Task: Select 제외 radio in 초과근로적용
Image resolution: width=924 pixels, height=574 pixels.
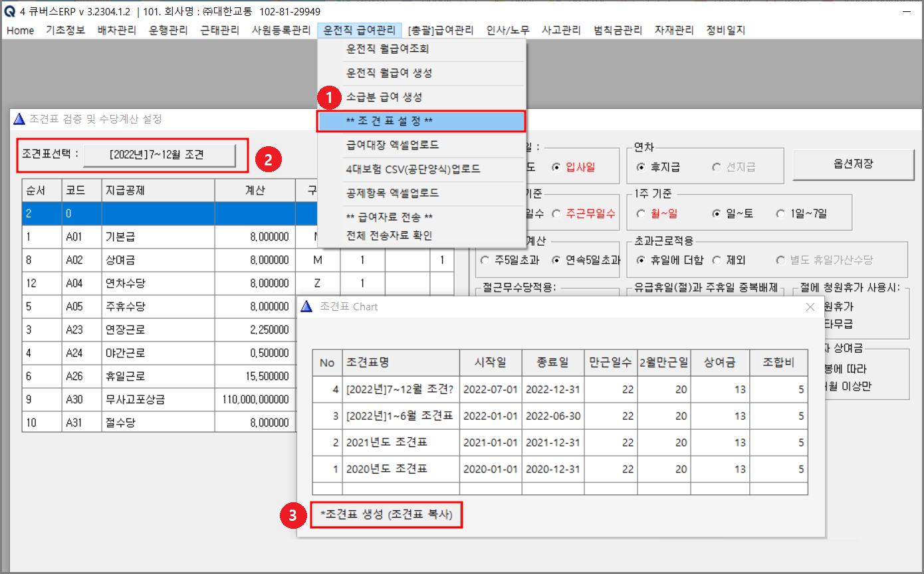Action: (729, 260)
